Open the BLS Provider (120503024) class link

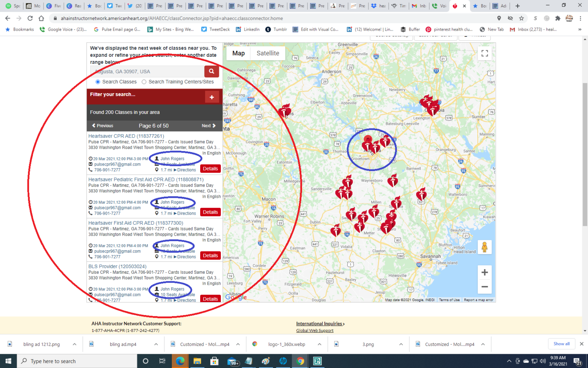click(118, 266)
